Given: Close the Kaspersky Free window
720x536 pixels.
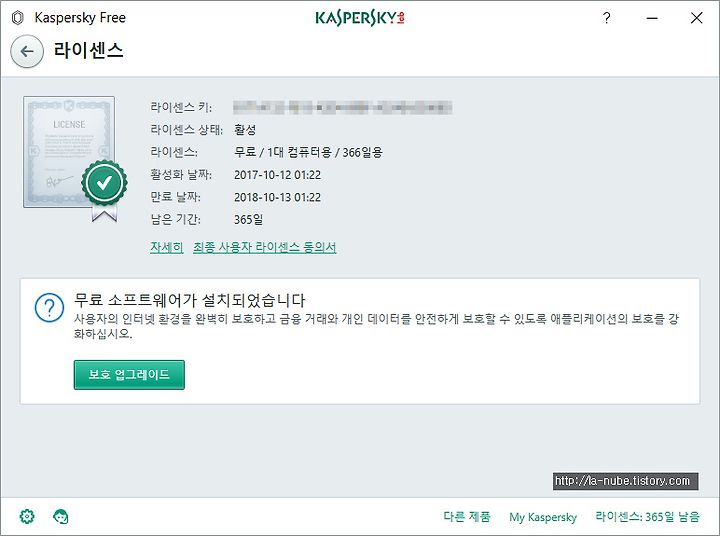Looking at the screenshot, I should 697,18.
